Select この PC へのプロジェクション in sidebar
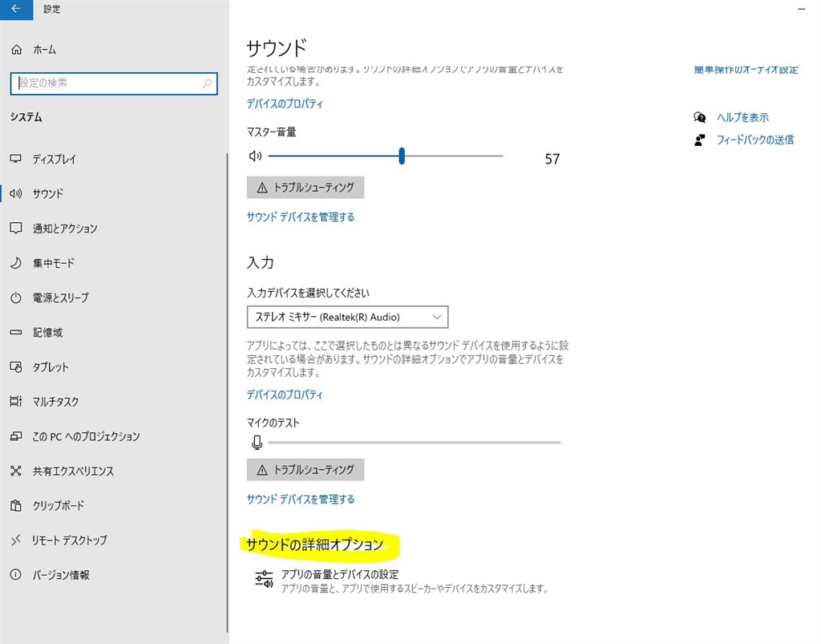The image size is (821, 644). (87, 436)
